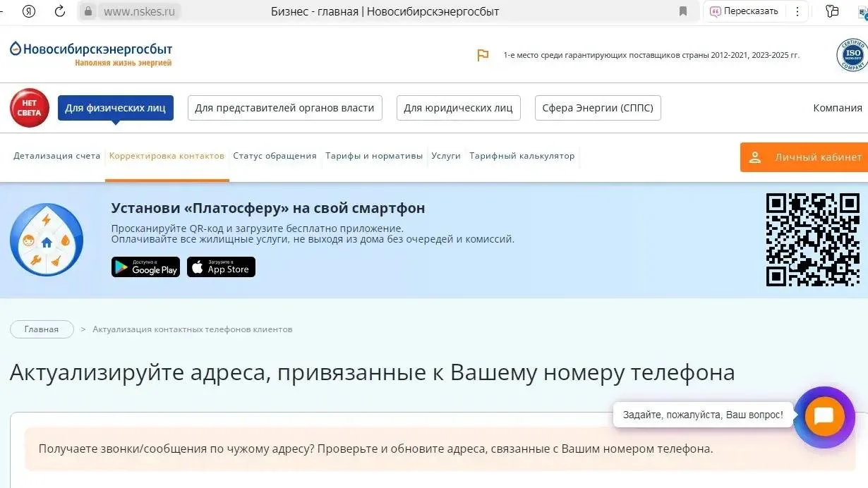
Task: View site security lock info
Action: point(88,11)
